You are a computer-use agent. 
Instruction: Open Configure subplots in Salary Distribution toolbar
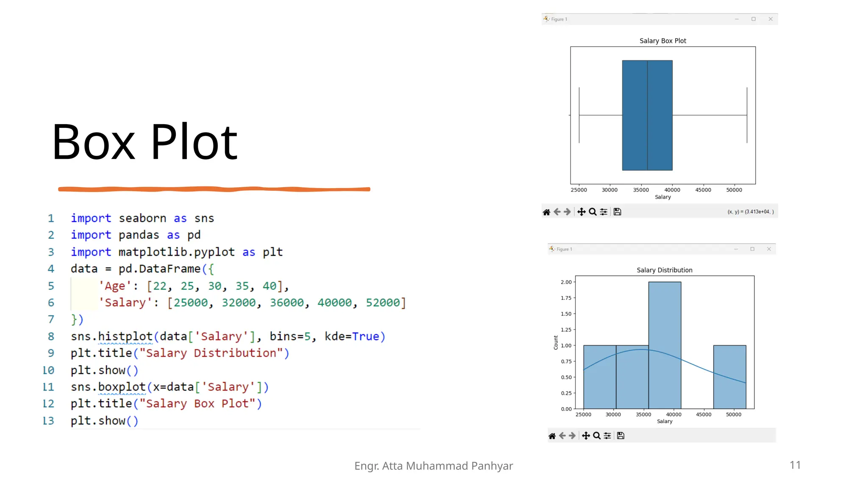click(x=607, y=435)
